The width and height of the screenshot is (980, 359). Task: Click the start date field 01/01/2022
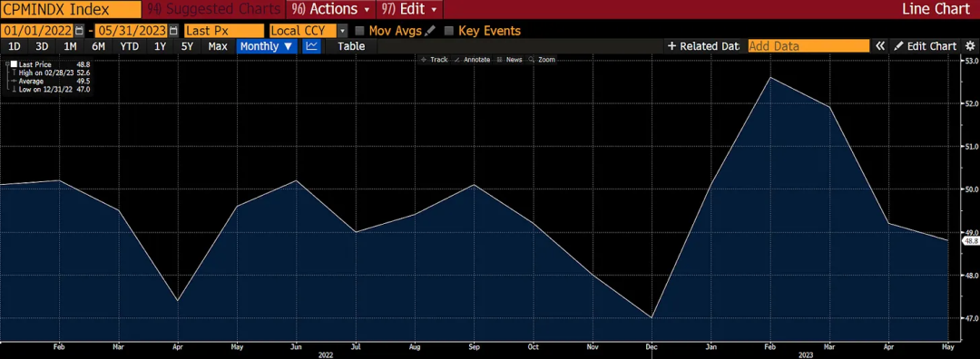tap(36, 31)
